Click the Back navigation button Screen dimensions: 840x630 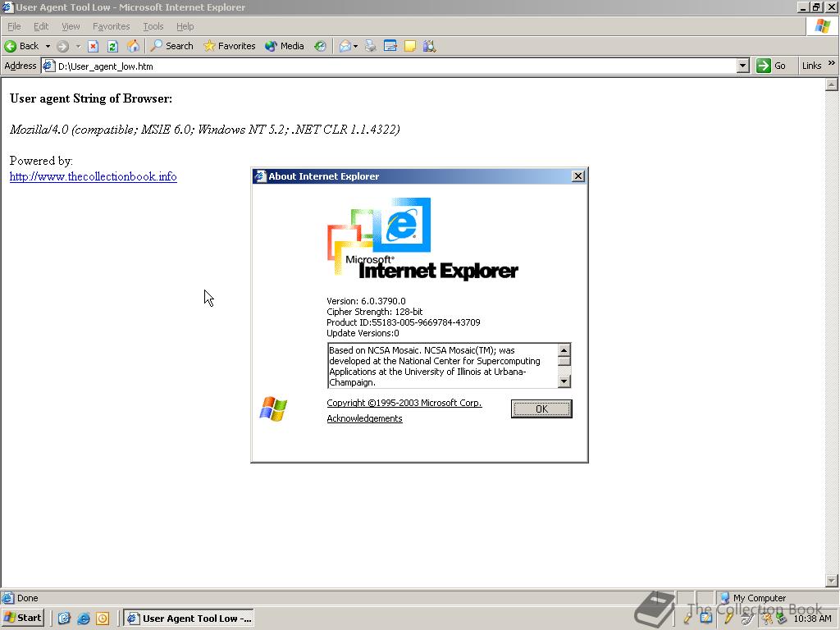point(22,46)
